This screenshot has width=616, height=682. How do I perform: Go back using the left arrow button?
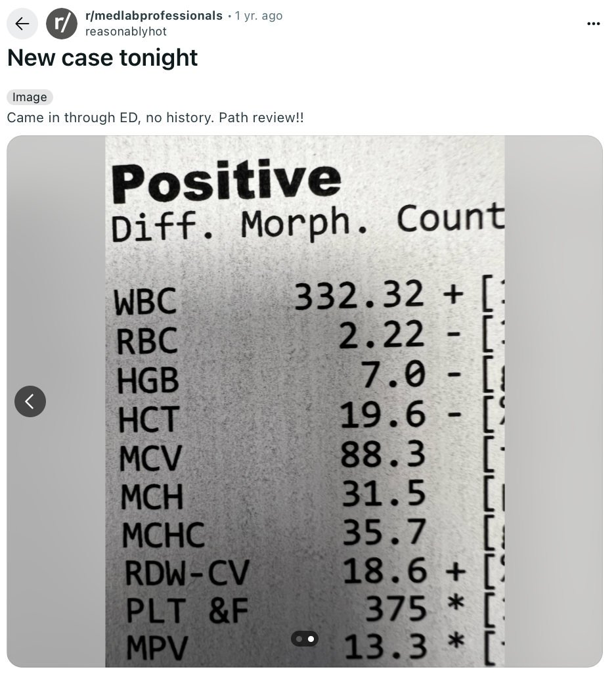click(x=22, y=24)
